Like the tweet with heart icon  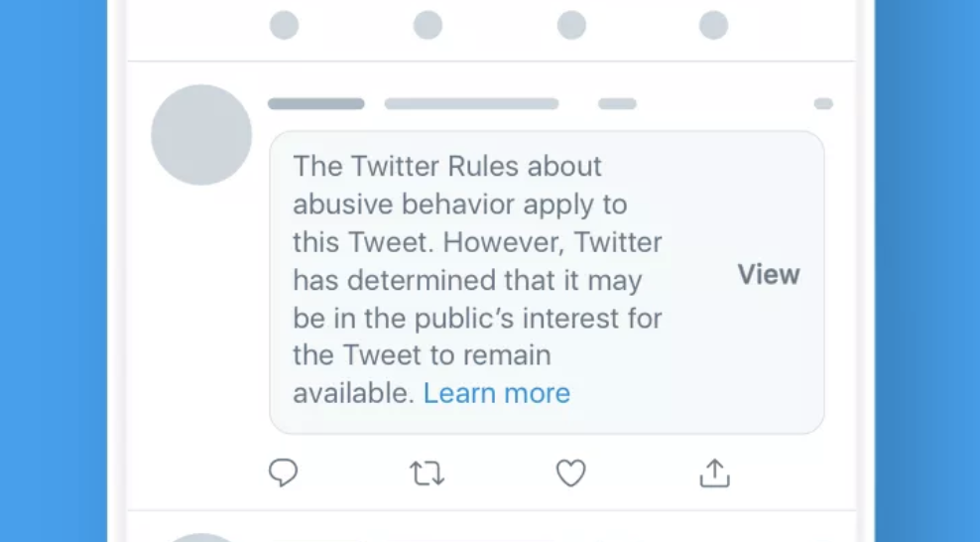click(570, 474)
